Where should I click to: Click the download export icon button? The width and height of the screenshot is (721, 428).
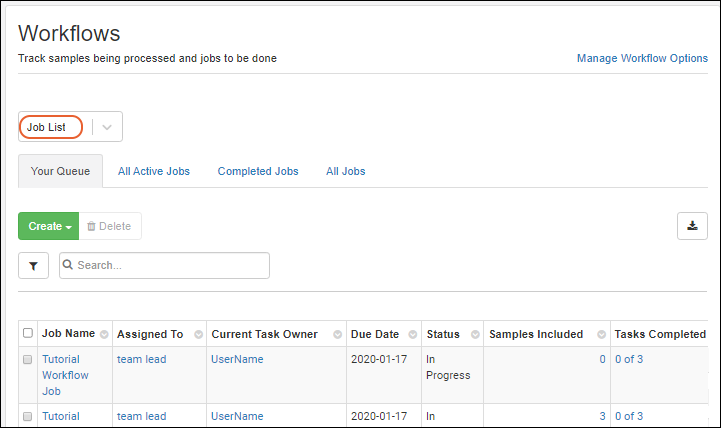692,226
